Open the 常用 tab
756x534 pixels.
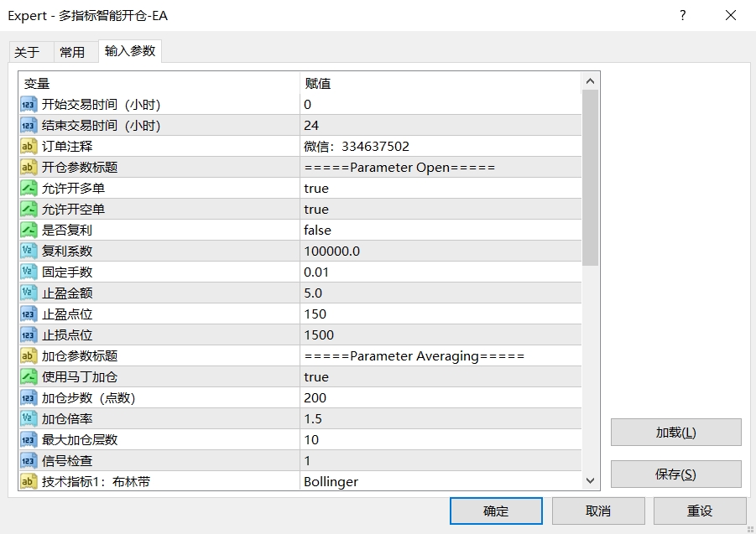[72, 52]
